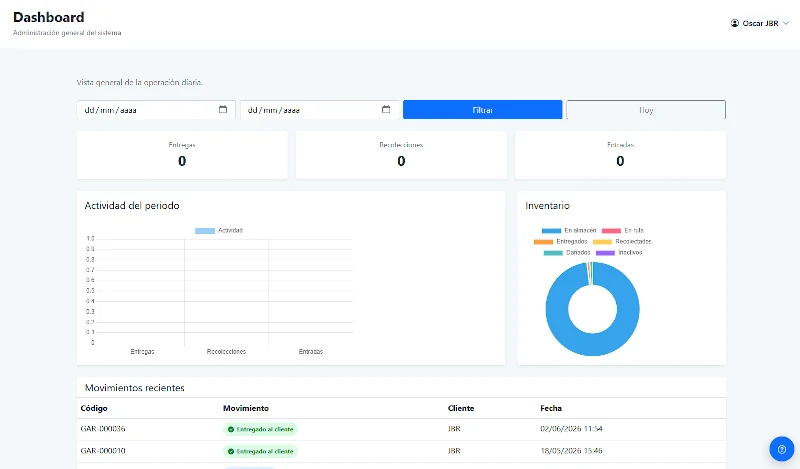800x469 pixels.
Task: Select the Entradas summary card
Action: pyautogui.click(x=620, y=155)
